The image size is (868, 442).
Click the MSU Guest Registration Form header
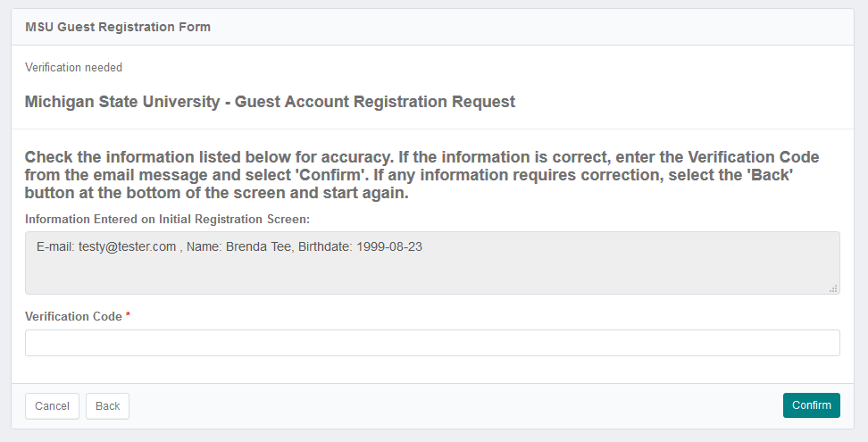[x=118, y=28]
